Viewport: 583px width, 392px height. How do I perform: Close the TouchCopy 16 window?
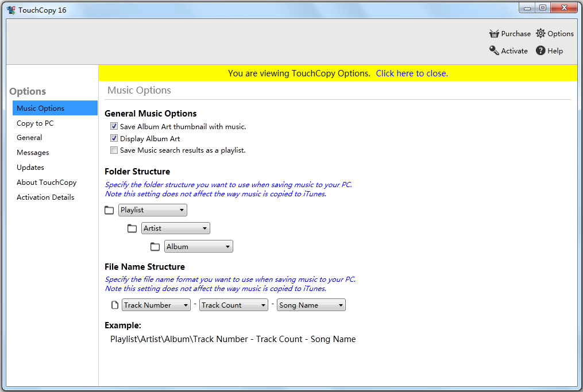(564, 8)
